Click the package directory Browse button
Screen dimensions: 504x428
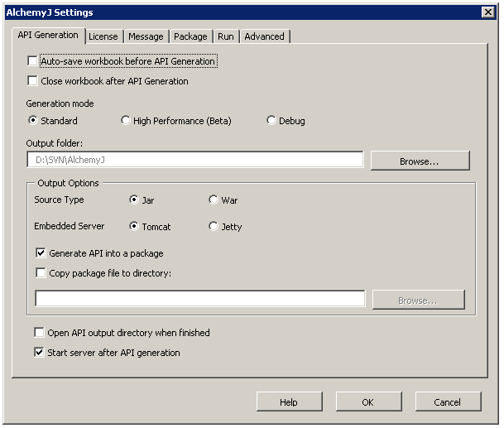419,300
